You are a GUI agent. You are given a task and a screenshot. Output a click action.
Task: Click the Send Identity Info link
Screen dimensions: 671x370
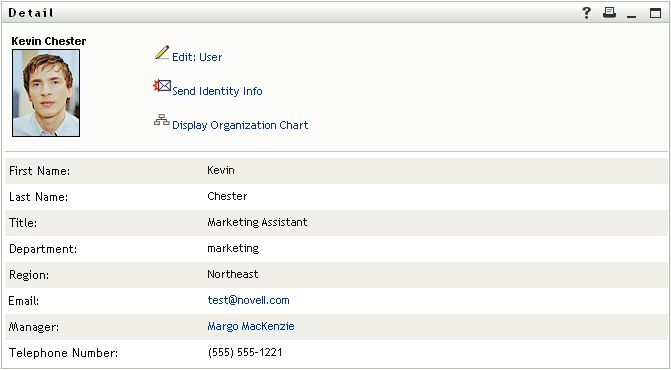(217, 91)
